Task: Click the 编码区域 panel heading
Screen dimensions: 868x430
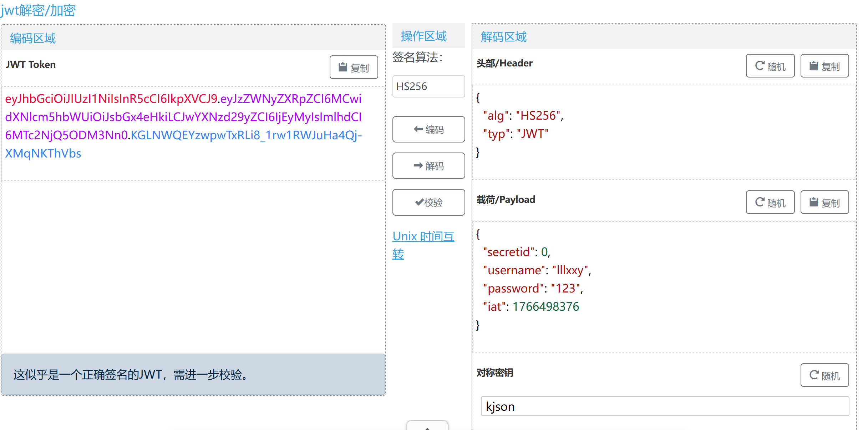Action: coord(33,38)
